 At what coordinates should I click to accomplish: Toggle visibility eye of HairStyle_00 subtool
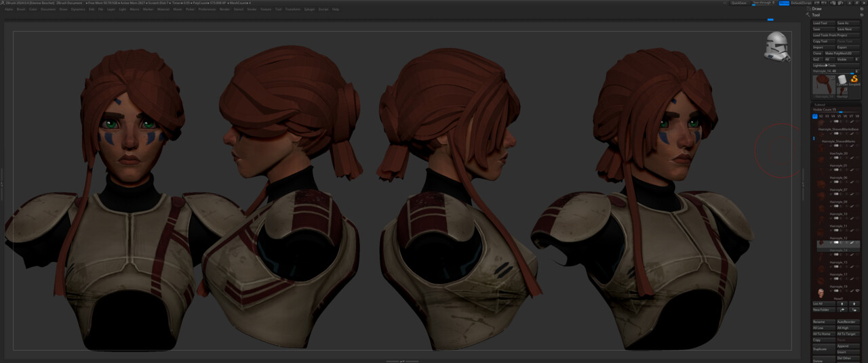(x=857, y=158)
